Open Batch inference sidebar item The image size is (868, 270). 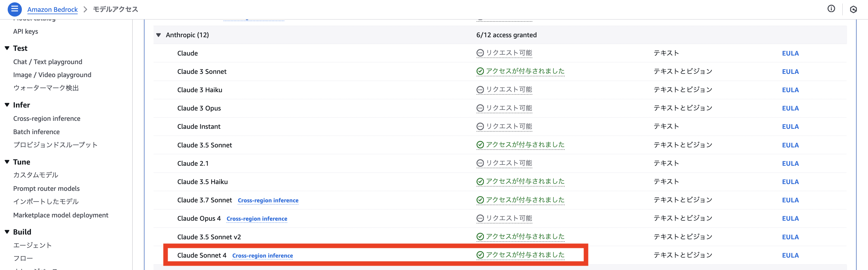pyautogui.click(x=36, y=132)
